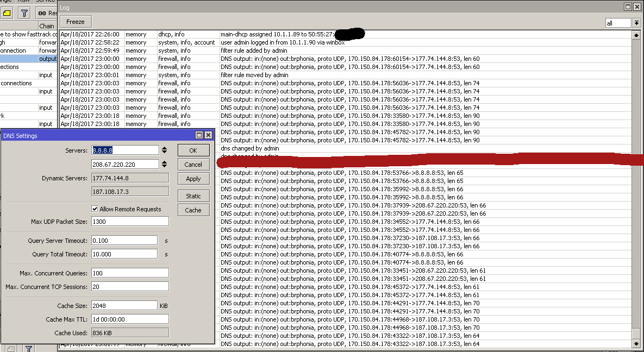Select log entry 'filter rule moved by admin'
The height and width of the screenshot is (352, 644).
[346, 75]
